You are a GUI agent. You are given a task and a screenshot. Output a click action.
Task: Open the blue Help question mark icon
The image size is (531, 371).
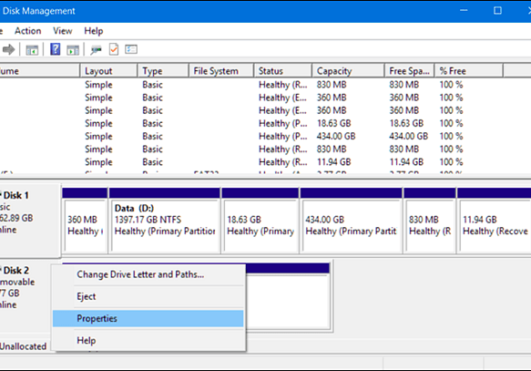click(x=55, y=49)
